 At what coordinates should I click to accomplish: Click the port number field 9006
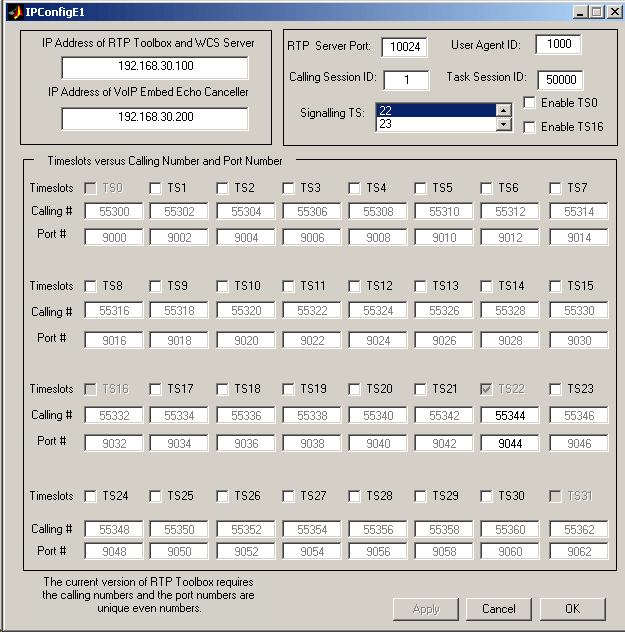[x=312, y=237]
